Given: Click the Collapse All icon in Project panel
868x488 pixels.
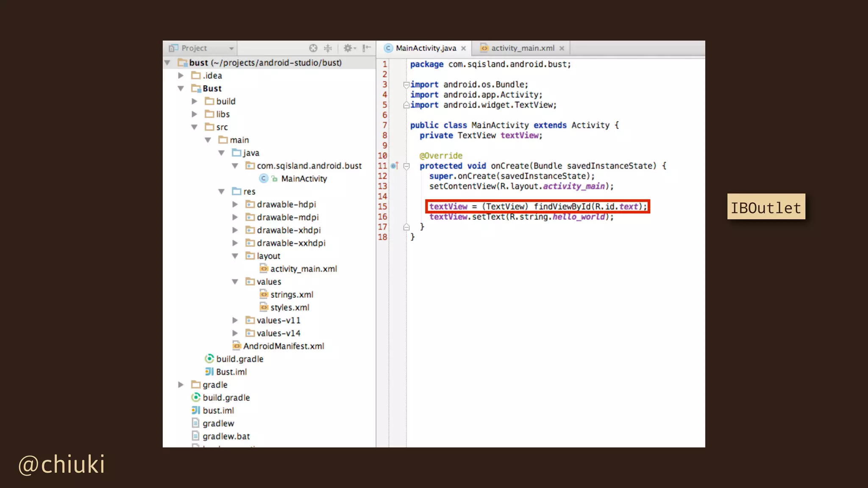Looking at the screenshot, I should coord(328,48).
